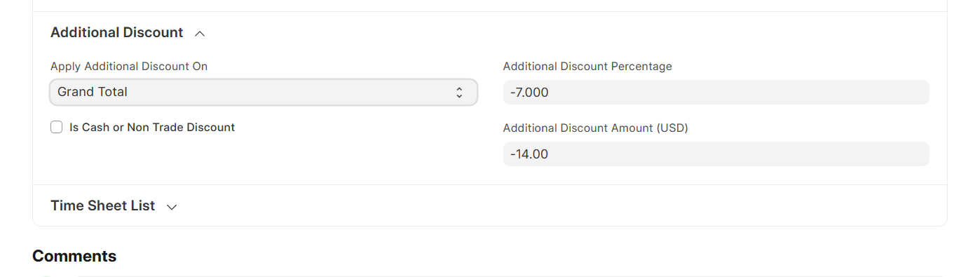Click the Time Sheet List section heading

tap(103, 206)
